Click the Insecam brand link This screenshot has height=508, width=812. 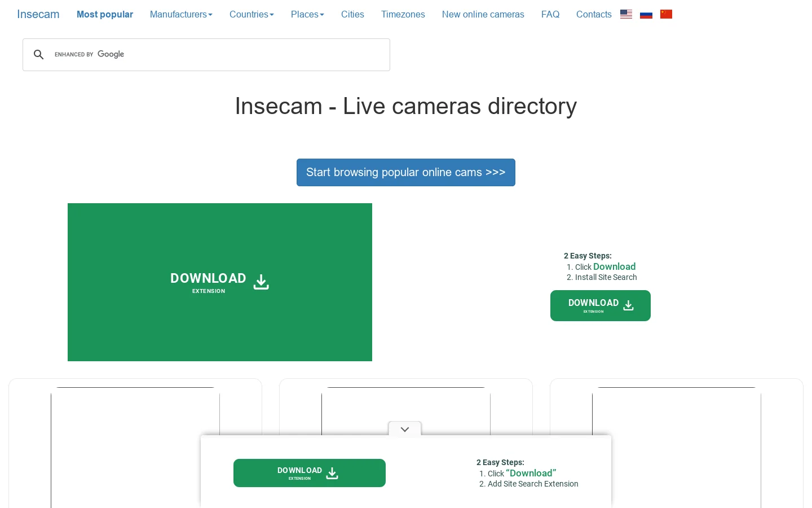tap(38, 14)
